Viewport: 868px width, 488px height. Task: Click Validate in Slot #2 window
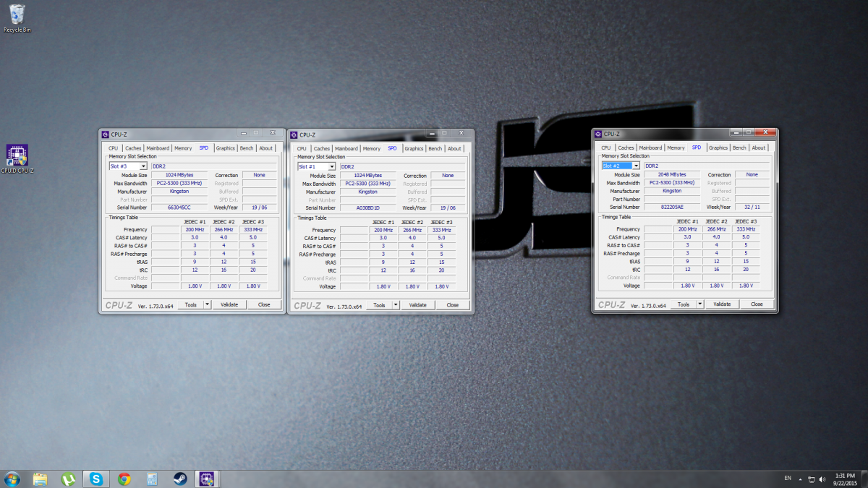(722, 304)
